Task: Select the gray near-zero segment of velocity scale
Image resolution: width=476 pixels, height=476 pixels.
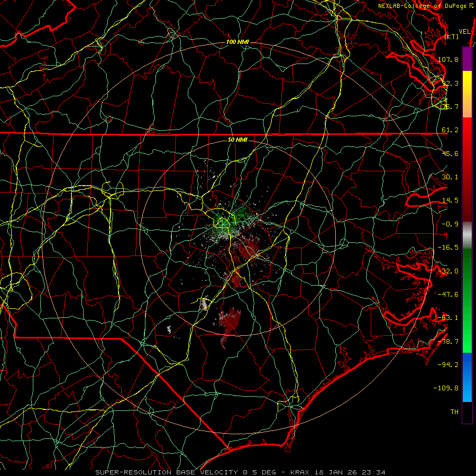Action: (467, 235)
